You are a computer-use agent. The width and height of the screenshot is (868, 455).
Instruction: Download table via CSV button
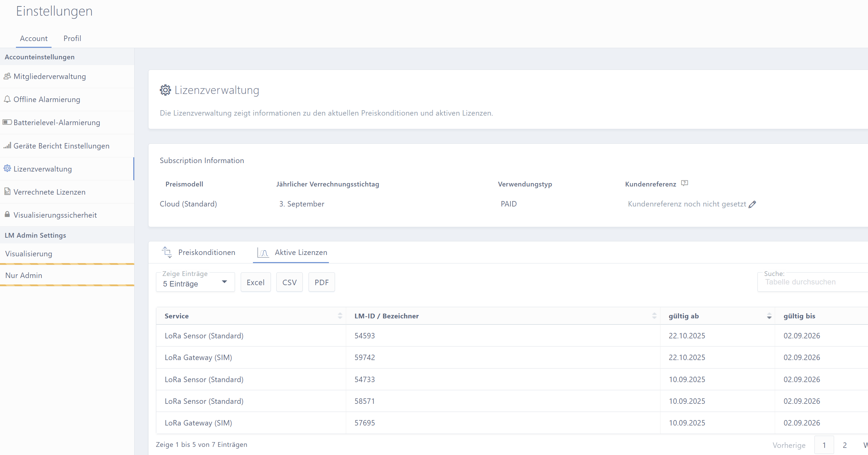289,282
